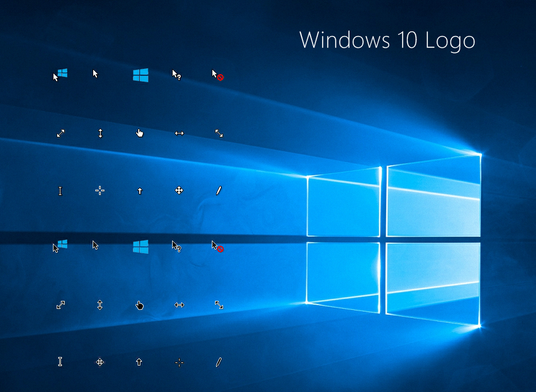The height and width of the screenshot is (392, 536).
Task: Click the large move cursor in bottom row
Action: tap(100, 362)
